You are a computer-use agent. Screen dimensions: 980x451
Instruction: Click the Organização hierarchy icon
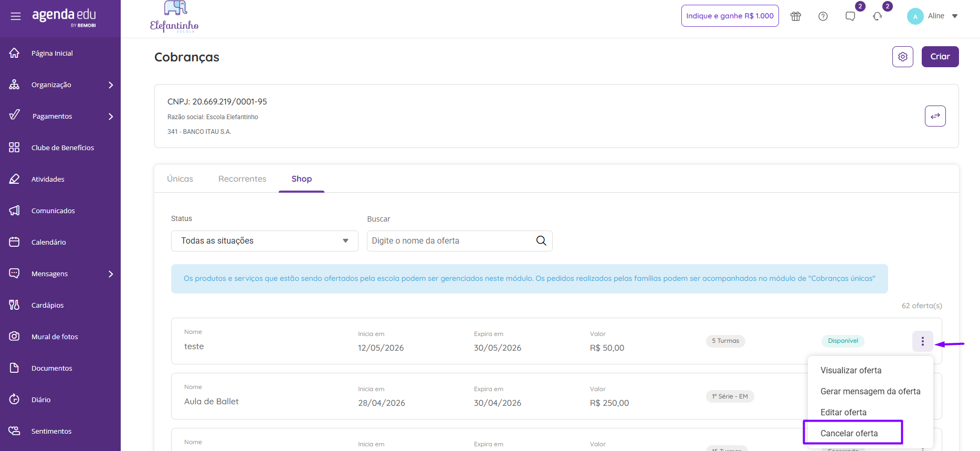[14, 85]
